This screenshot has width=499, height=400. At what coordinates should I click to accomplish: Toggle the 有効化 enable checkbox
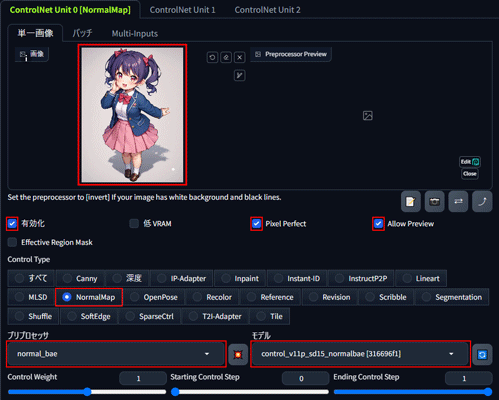pyautogui.click(x=12, y=223)
